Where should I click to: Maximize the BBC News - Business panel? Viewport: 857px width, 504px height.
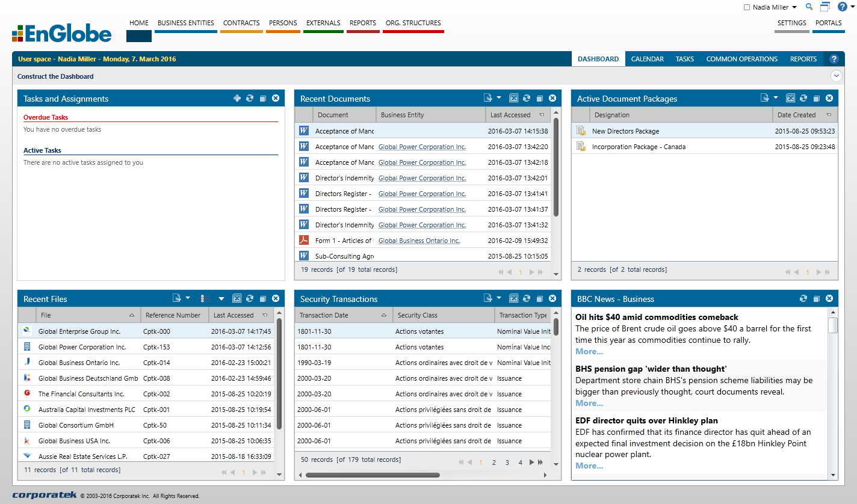click(817, 299)
